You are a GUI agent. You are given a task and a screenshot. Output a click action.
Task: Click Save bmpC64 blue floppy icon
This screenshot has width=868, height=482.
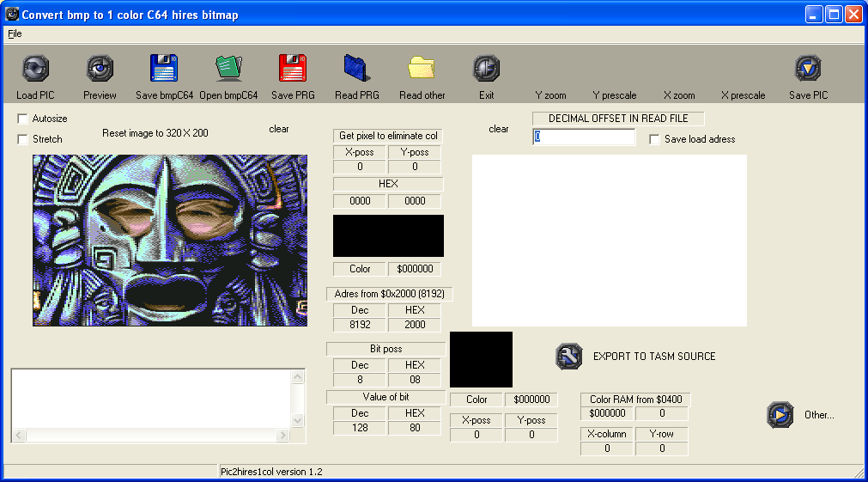[x=164, y=68]
